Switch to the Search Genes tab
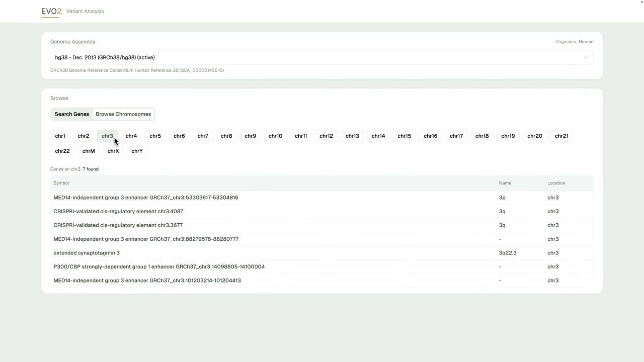644x362 pixels. [71, 114]
